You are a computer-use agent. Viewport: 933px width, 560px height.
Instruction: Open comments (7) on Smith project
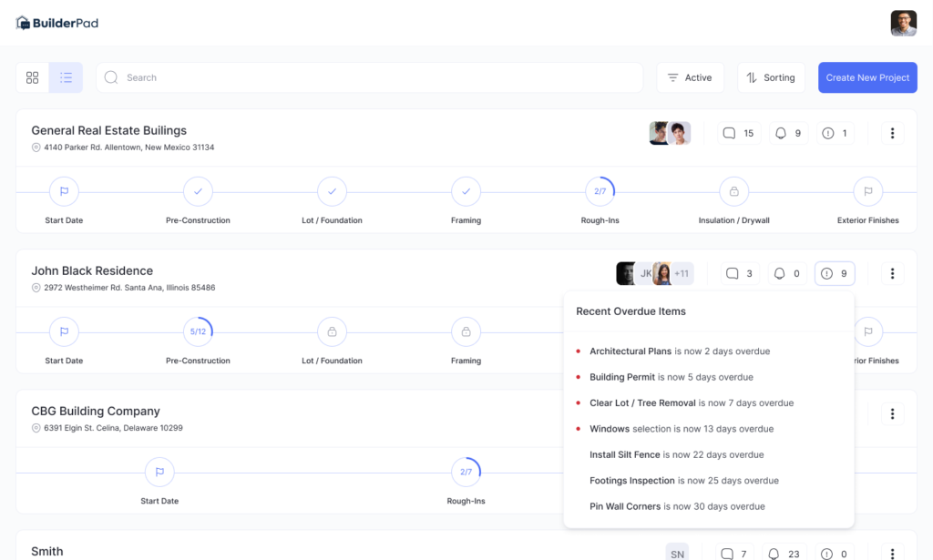(734, 554)
